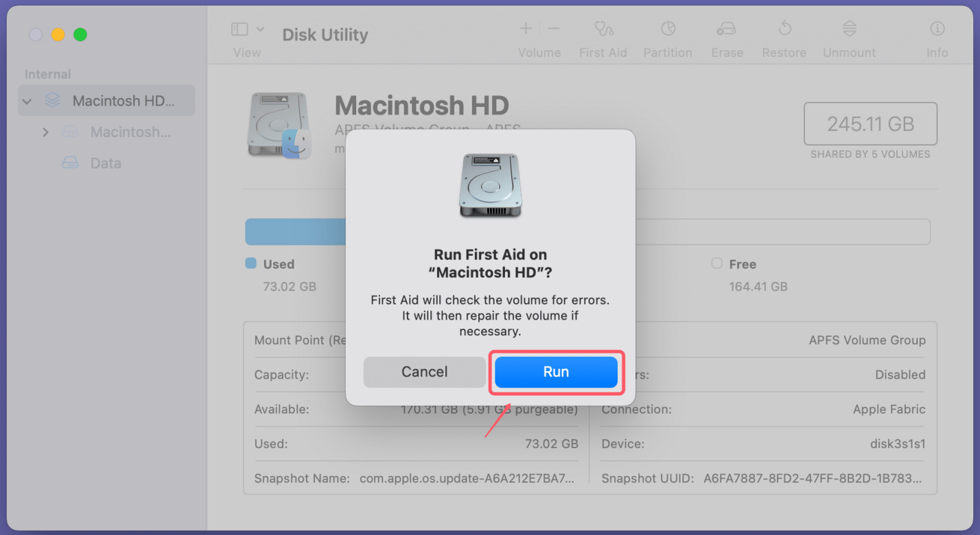This screenshot has width=980, height=535.
Task: Cancel the First Aid dialog
Action: coord(423,372)
